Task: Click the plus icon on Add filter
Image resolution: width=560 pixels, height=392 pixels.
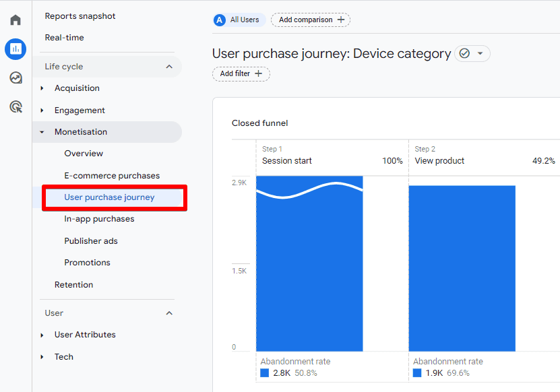Action: click(259, 74)
